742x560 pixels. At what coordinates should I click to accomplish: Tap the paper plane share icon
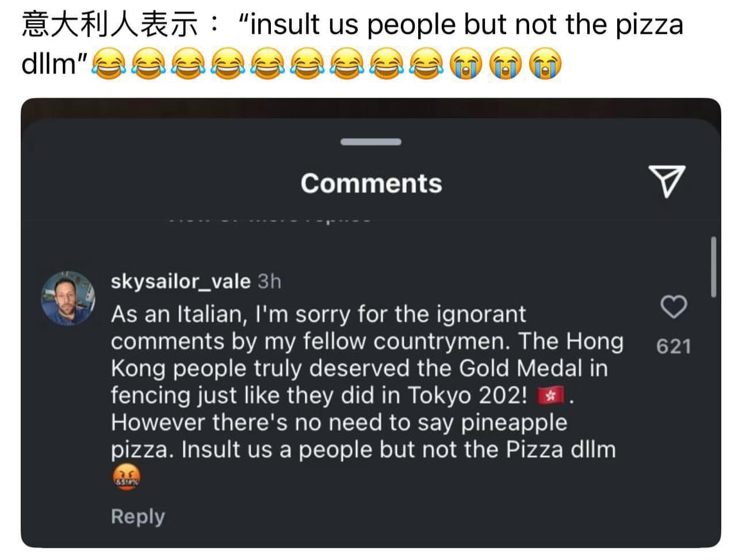pyautogui.click(x=667, y=181)
